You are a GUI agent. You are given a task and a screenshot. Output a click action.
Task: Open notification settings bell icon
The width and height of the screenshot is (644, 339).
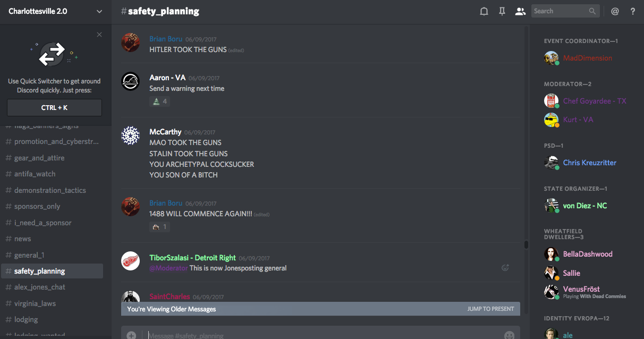click(x=484, y=11)
